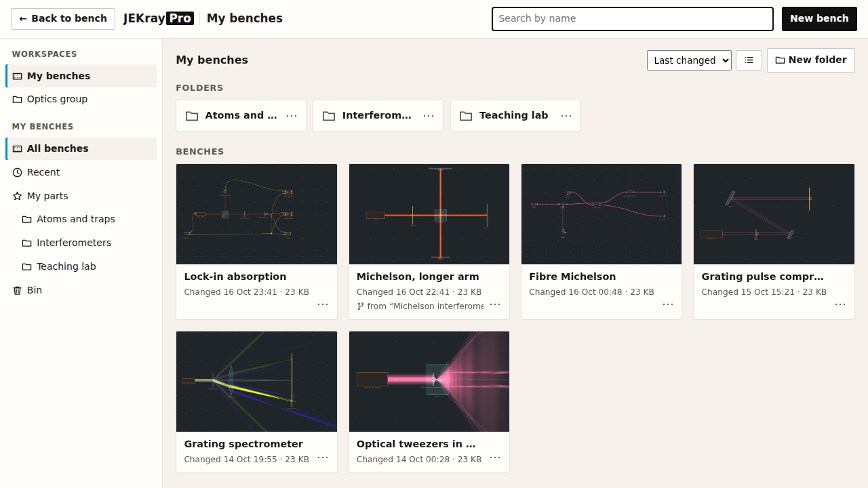Open Interferometers sidebar folder
Image resolution: width=868 pixels, height=488 pixels.
(x=86, y=243)
